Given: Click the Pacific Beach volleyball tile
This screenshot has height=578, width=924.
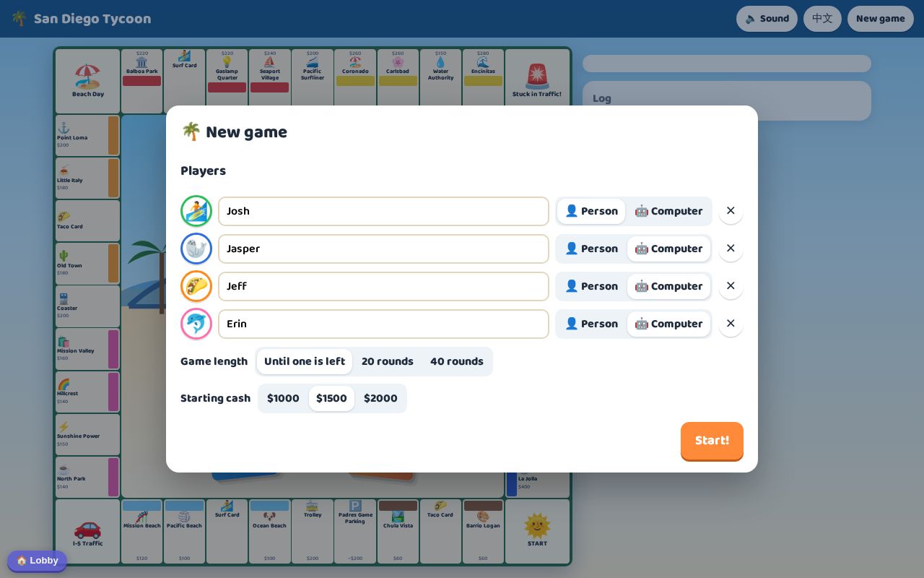Looking at the screenshot, I should 184,531.
